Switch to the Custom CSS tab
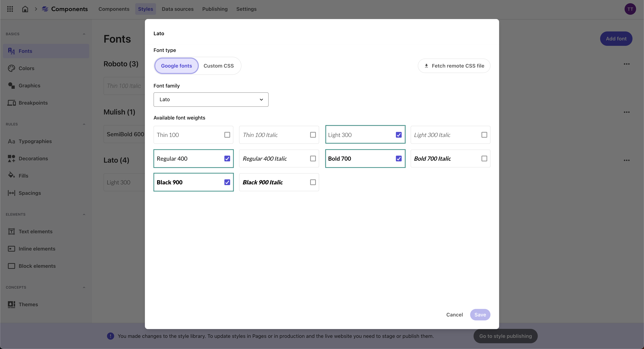644x349 pixels. 218,65
